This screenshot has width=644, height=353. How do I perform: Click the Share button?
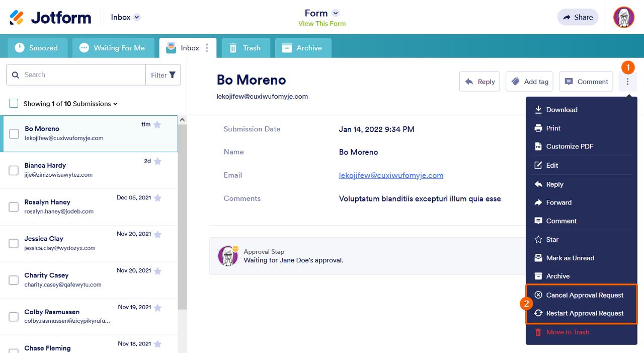pyautogui.click(x=578, y=17)
